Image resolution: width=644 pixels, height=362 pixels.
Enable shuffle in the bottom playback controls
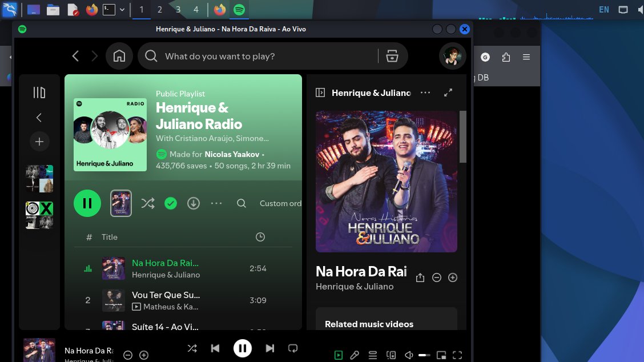tap(192, 348)
